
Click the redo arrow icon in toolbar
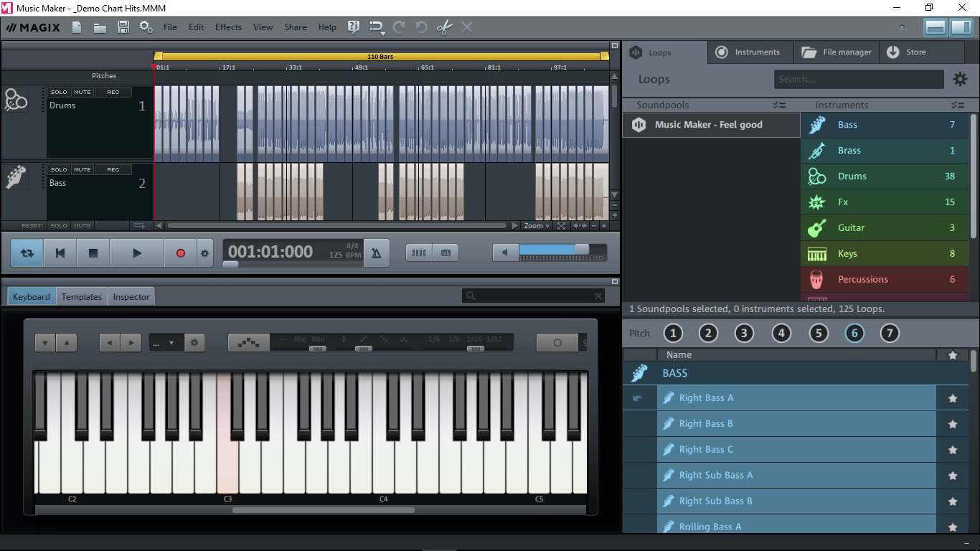[x=399, y=27]
